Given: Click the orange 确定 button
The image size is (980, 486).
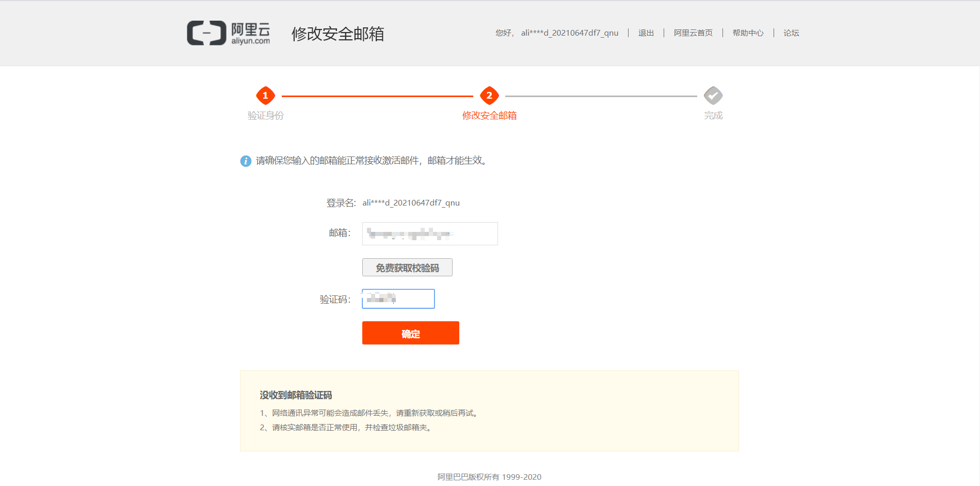Looking at the screenshot, I should (x=411, y=333).
